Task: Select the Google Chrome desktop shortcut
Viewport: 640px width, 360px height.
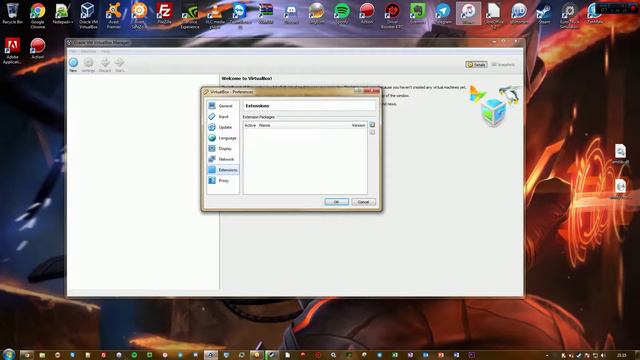Action: pos(38,16)
